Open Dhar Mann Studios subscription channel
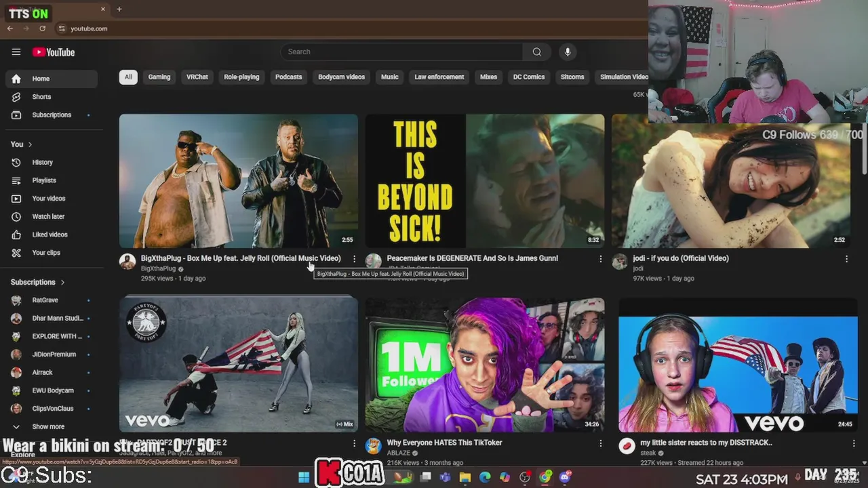Viewport: 868px width, 488px height. tap(52, 319)
